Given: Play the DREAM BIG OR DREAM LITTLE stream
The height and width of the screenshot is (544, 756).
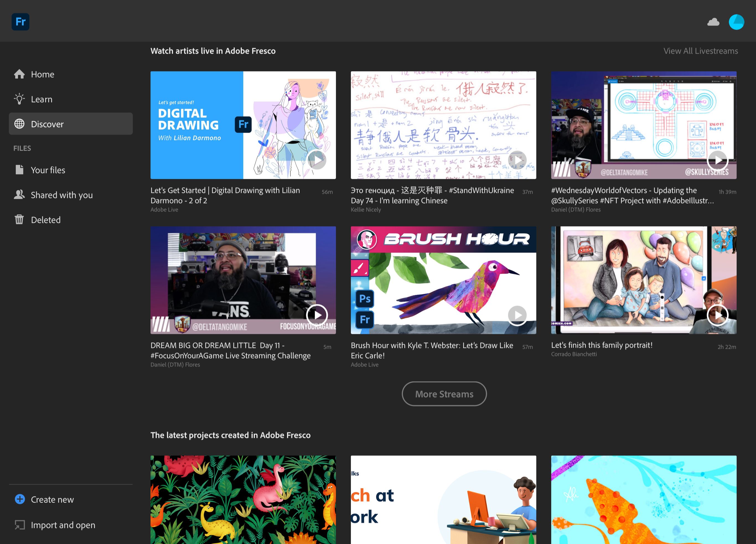Looking at the screenshot, I should click(317, 315).
